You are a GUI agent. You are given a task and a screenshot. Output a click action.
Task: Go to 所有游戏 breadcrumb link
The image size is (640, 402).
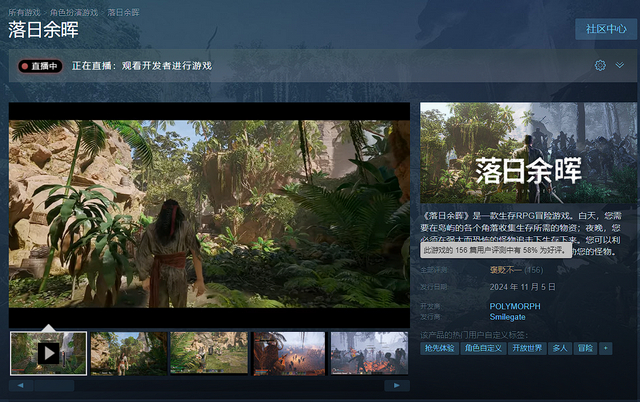pos(24,13)
